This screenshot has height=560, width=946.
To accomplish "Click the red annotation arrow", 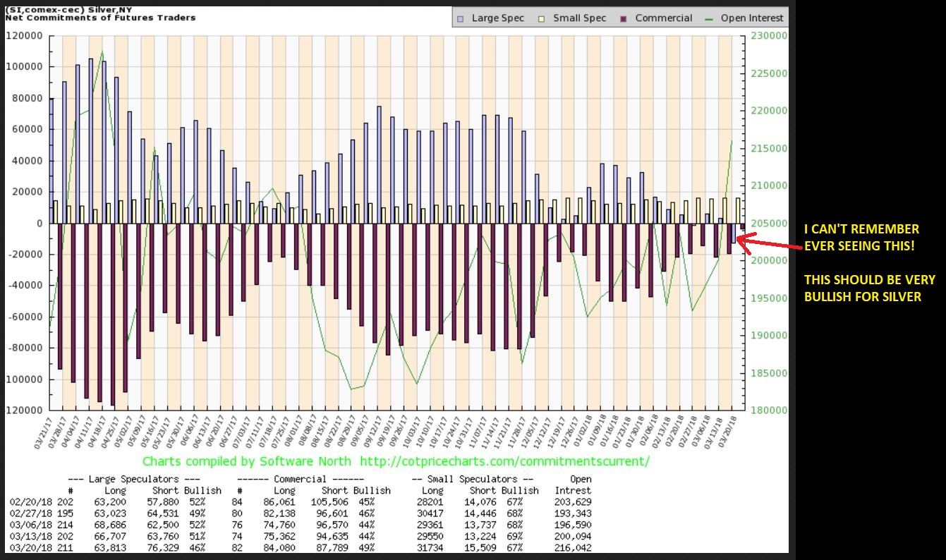I will (x=768, y=243).
